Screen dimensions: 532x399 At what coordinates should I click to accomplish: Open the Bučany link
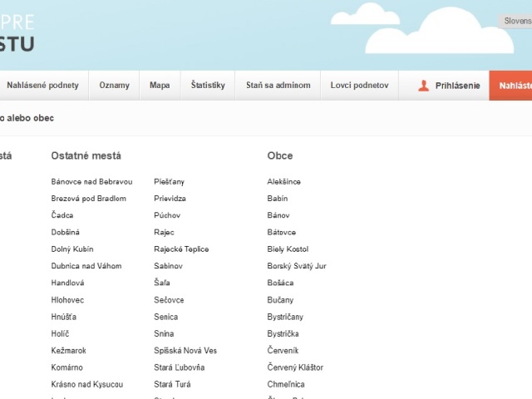click(x=280, y=300)
